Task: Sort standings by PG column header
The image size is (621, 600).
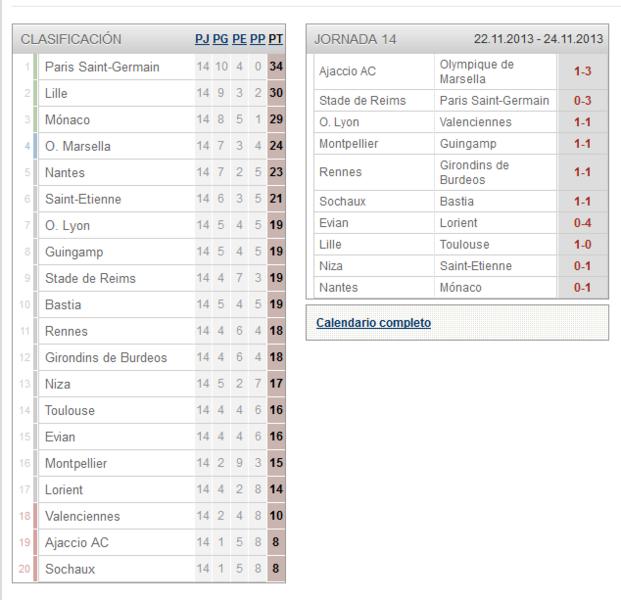Action: 221,39
